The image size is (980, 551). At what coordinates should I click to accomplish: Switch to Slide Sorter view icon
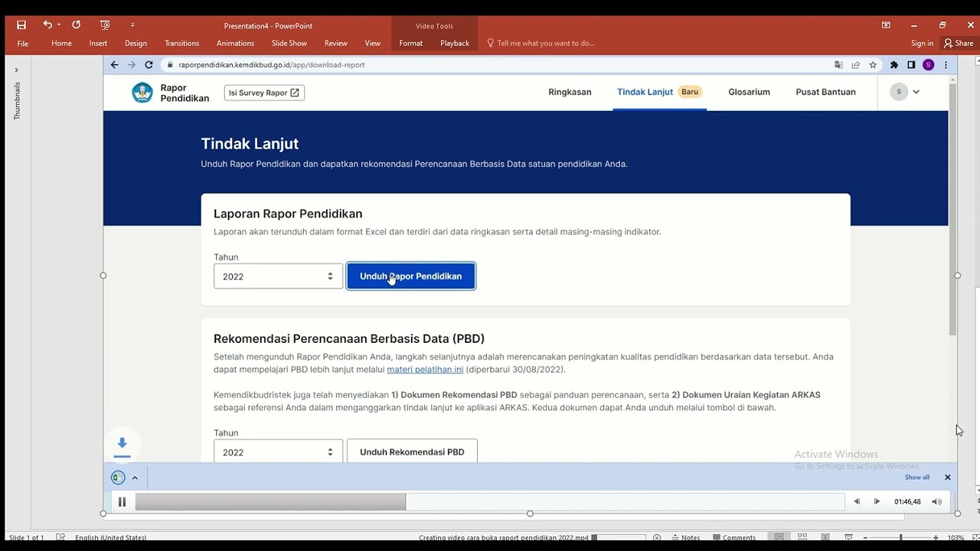click(x=802, y=537)
